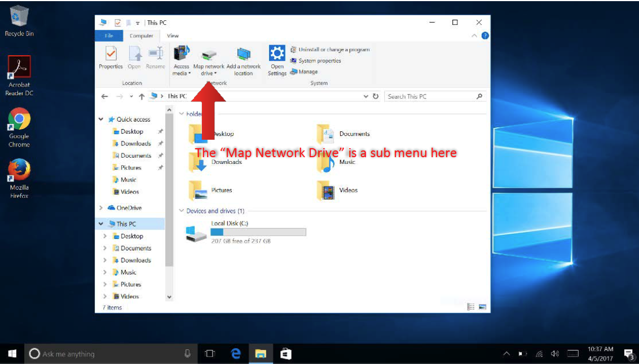The height and width of the screenshot is (364, 639).
Task: Click the Open Settings gear icon
Action: pos(277,61)
